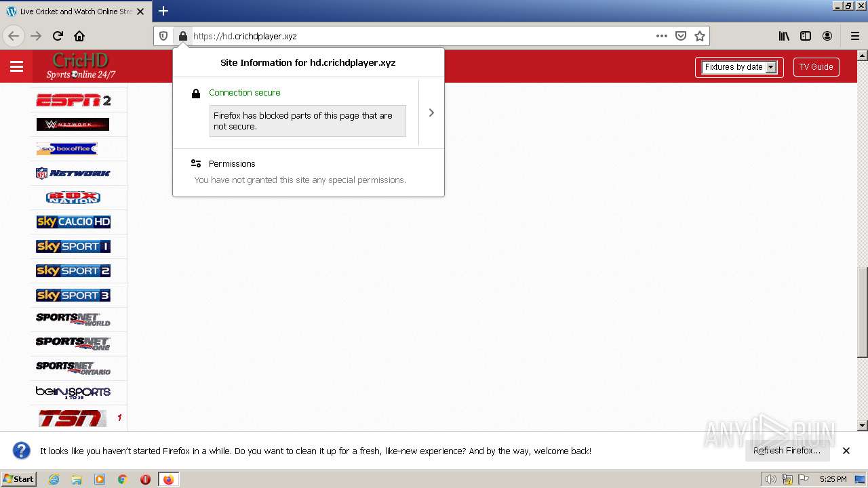Open the tracking protection shield icon
Image resolution: width=868 pixels, height=488 pixels.
163,36
